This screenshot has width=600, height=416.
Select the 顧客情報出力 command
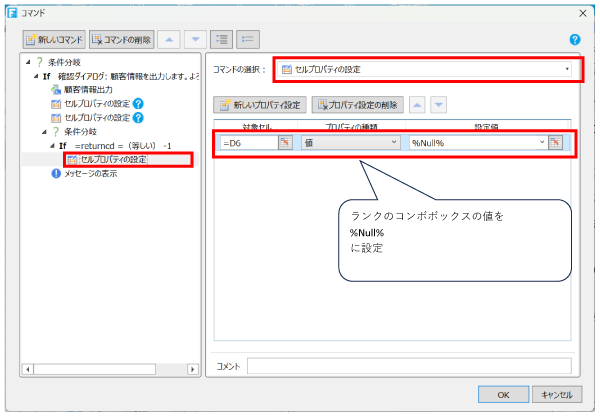tap(88, 90)
